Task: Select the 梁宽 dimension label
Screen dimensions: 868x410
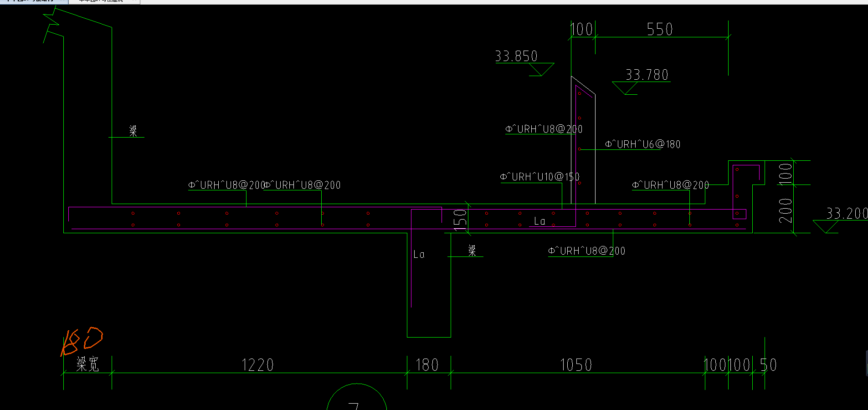Action: pyautogui.click(x=87, y=364)
